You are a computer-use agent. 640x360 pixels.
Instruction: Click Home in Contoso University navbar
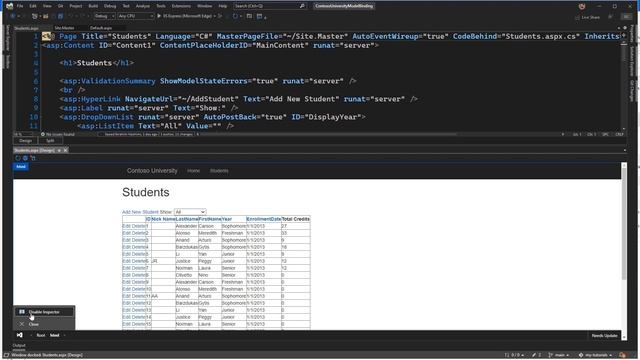(193, 171)
